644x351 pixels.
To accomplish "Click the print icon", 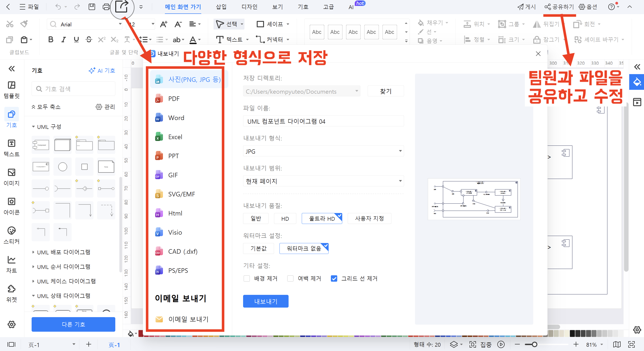I will tap(106, 7).
